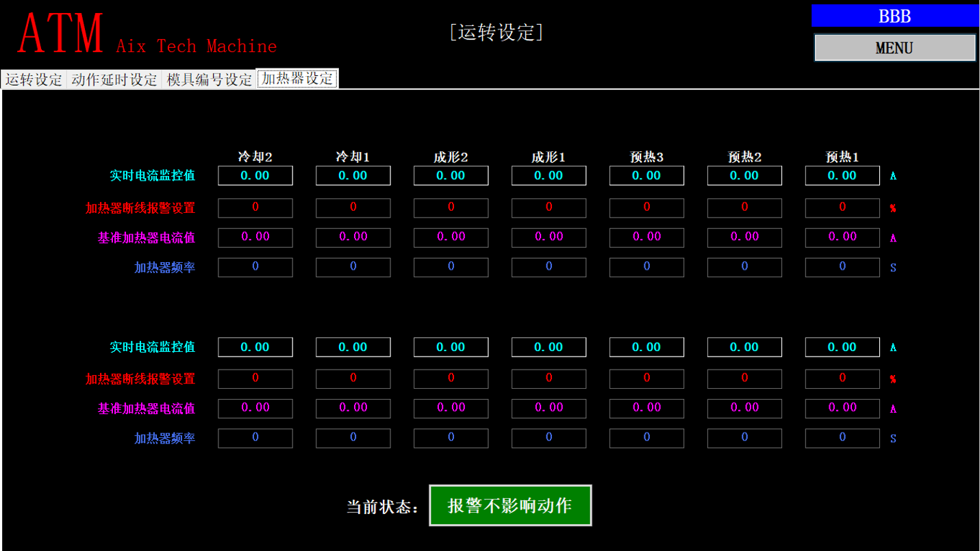Viewport: 980px width, 551px height.
Task: Click 预热3 real-time current monitor field
Action: [646, 175]
